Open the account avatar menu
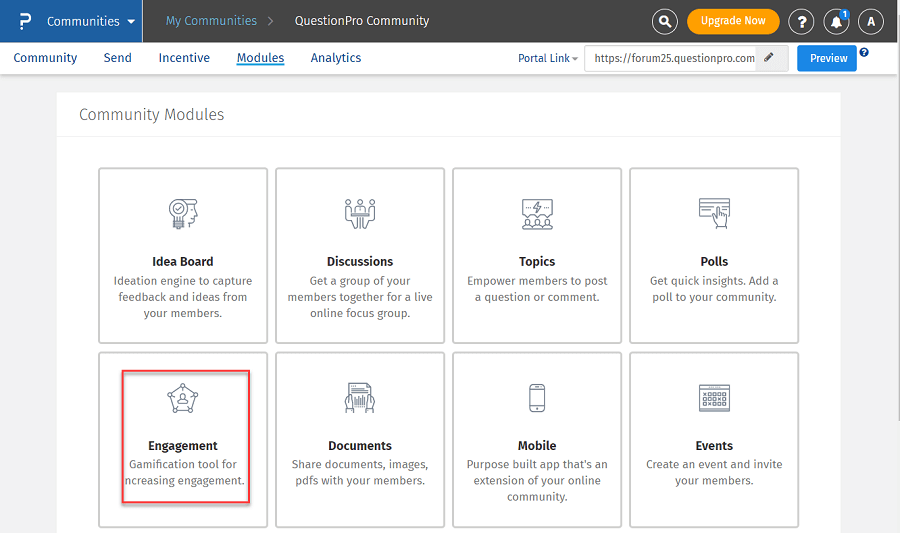The width and height of the screenshot is (900, 533). (x=871, y=21)
